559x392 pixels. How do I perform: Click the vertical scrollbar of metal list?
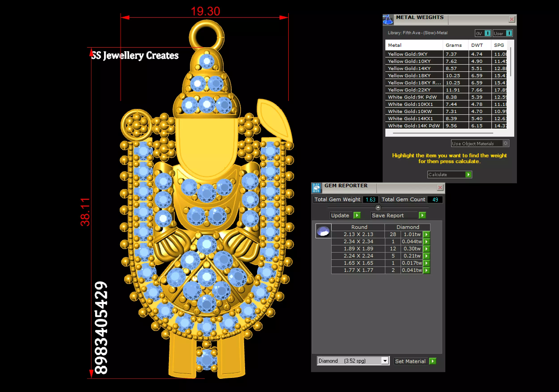click(510, 62)
